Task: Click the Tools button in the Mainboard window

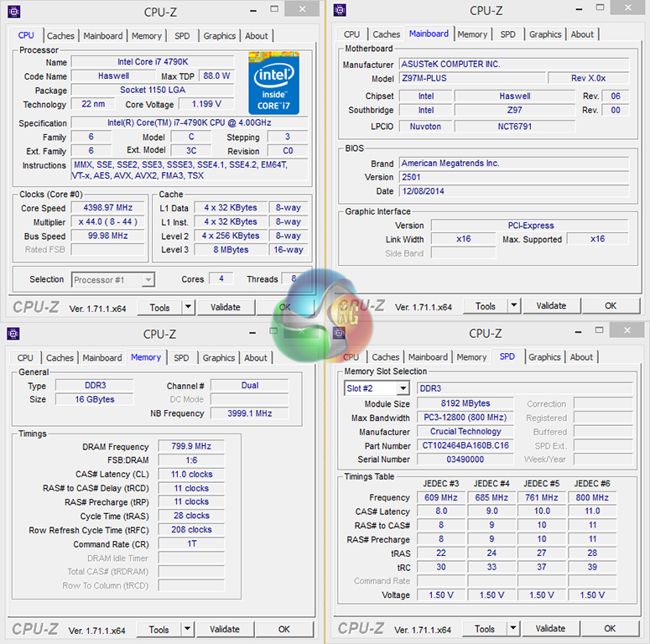Action: [x=485, y=307]
